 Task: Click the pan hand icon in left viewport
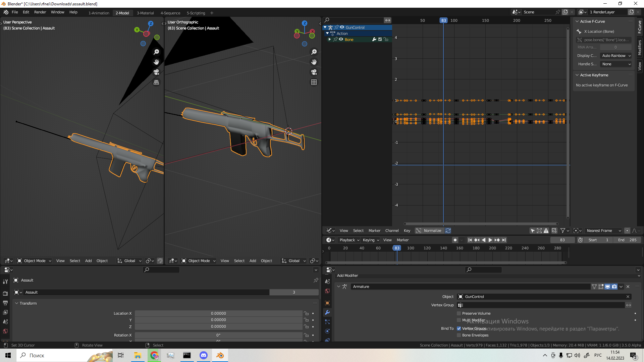(156, 62)
